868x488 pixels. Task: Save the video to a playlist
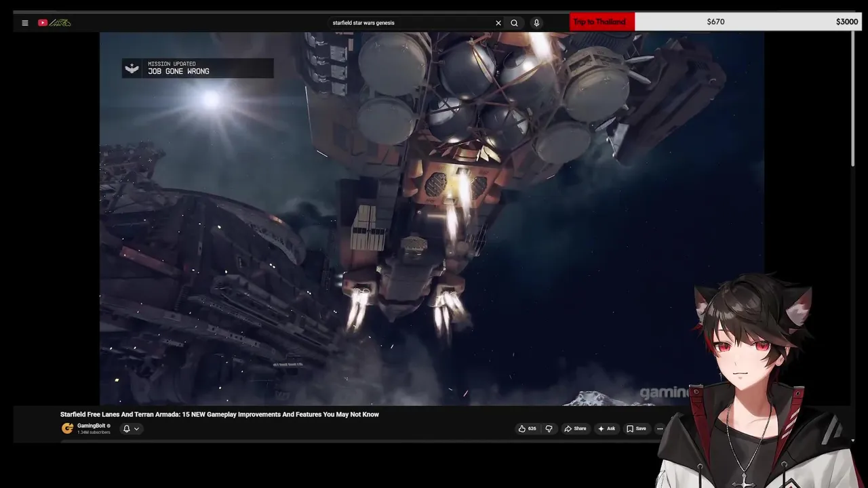click(x=636, y=428)
